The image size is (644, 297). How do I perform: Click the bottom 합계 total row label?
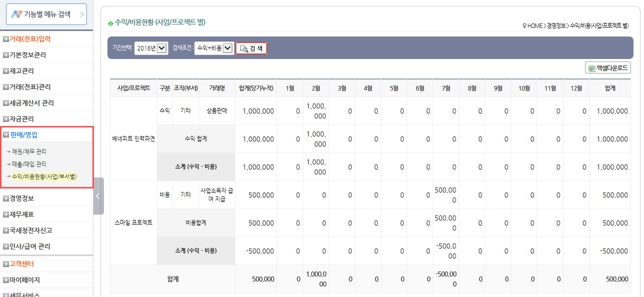coord(173,279)
